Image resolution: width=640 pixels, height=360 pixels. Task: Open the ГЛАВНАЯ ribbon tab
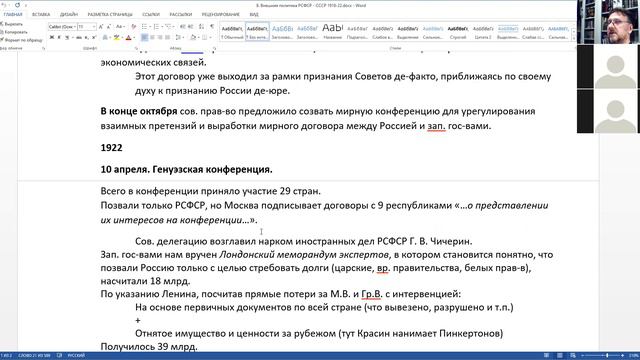tap(13, 14)
